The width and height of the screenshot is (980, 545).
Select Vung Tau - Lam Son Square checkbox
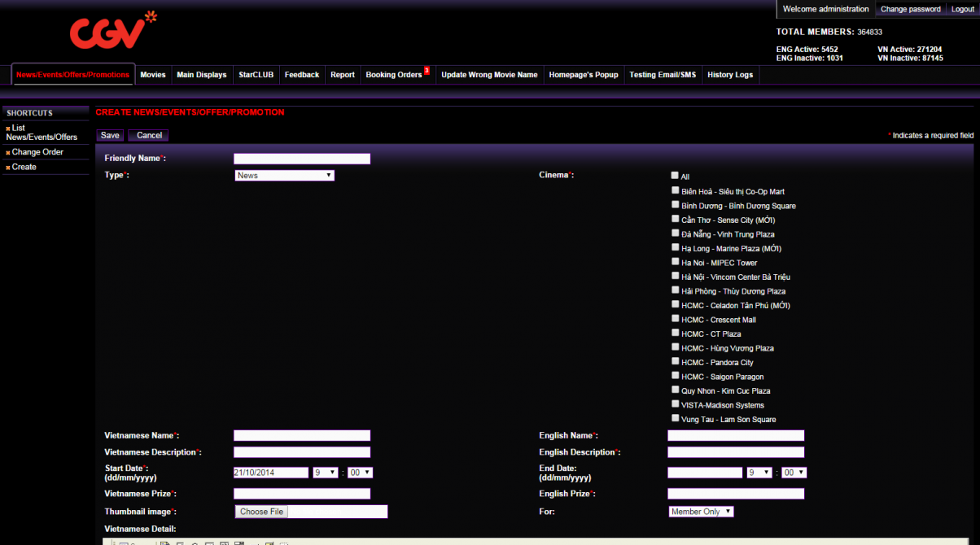point(675,418)
